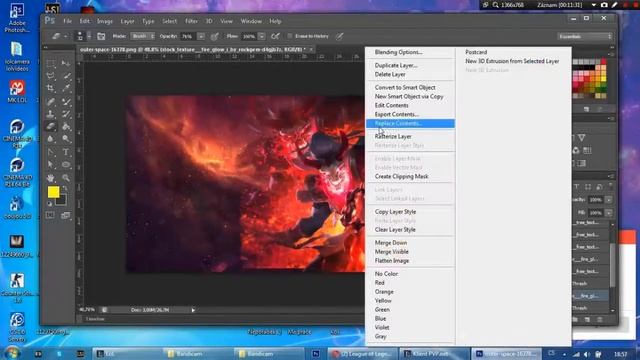Toggle pressure for size icon
The height and width of the screenshot is (360, 640).
pos(340,36)
